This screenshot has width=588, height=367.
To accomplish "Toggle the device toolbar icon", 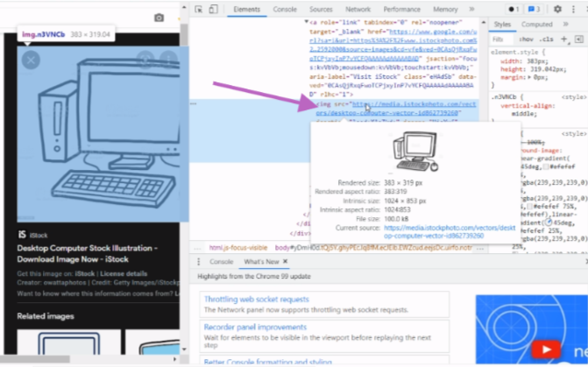I will pos(213,10).
